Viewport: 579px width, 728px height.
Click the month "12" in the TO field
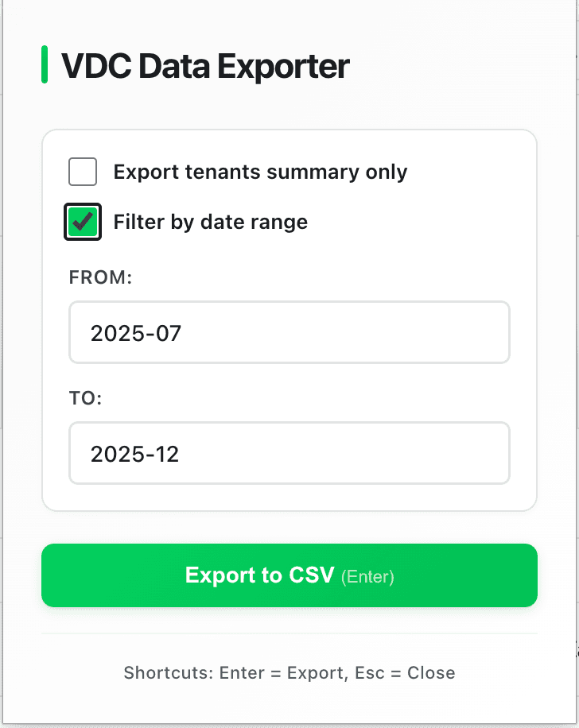168,453
